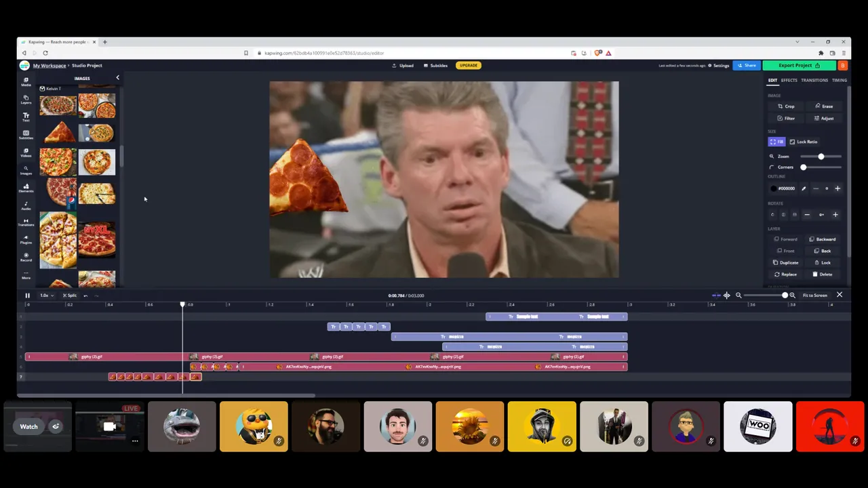Screen dimensions: 868x488
Task: Open the 1.0x playback speed dropdown
Action: 46,296
